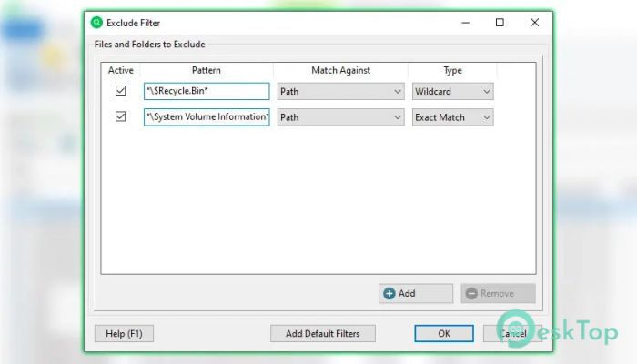The width and height of the screenshot is (637, 364).
Task: Click Add Default Filters
Action: [322, 334]
